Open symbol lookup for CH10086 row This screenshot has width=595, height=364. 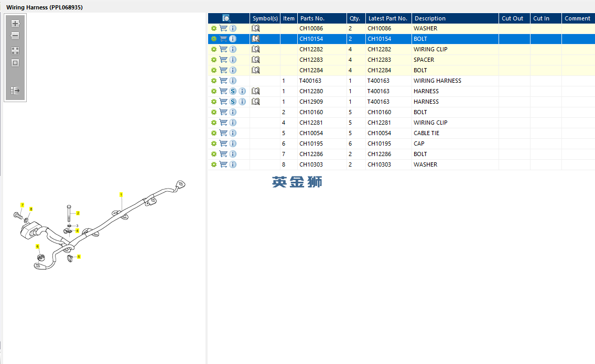pyautogui.click(x=256, y=28)
